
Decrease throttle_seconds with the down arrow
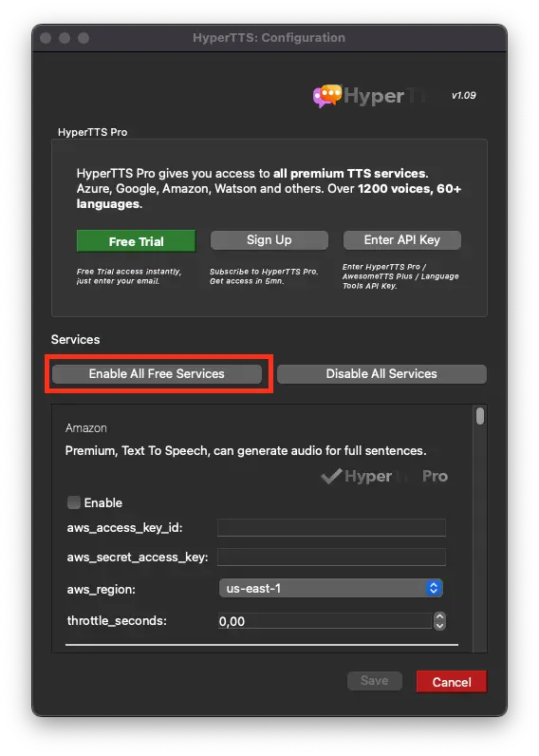point(439,626)
